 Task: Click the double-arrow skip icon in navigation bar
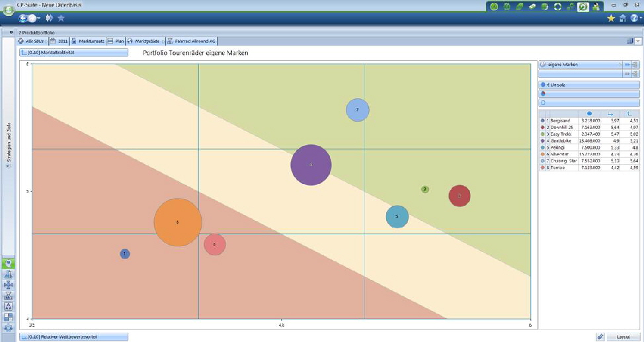pyautogui.click(x=50, y=18)
